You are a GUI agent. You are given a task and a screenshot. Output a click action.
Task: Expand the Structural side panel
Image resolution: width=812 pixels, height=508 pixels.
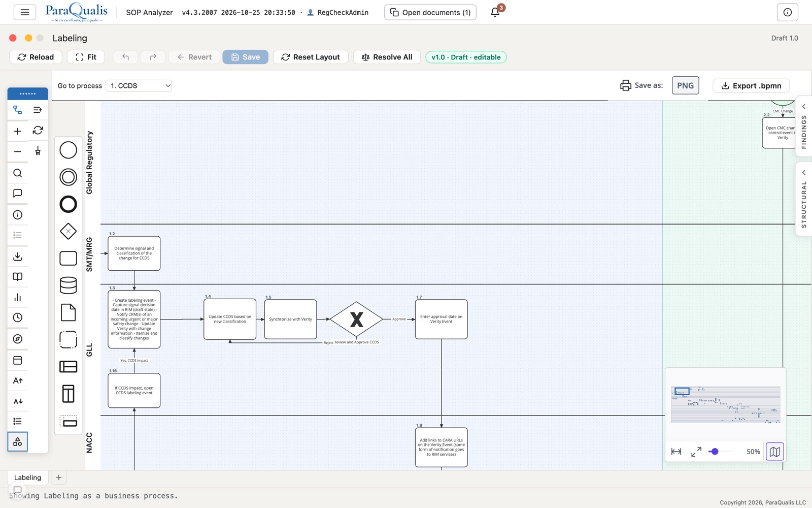(804, 199)
